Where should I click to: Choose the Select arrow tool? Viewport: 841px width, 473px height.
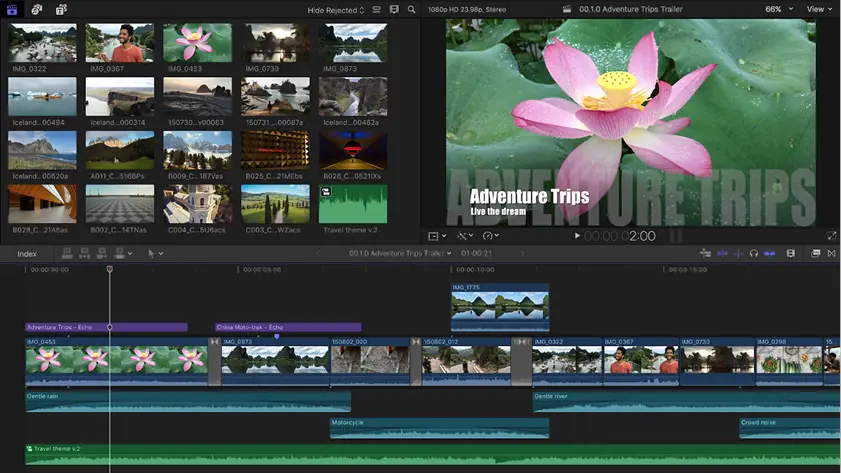click(x=151, y=253)
